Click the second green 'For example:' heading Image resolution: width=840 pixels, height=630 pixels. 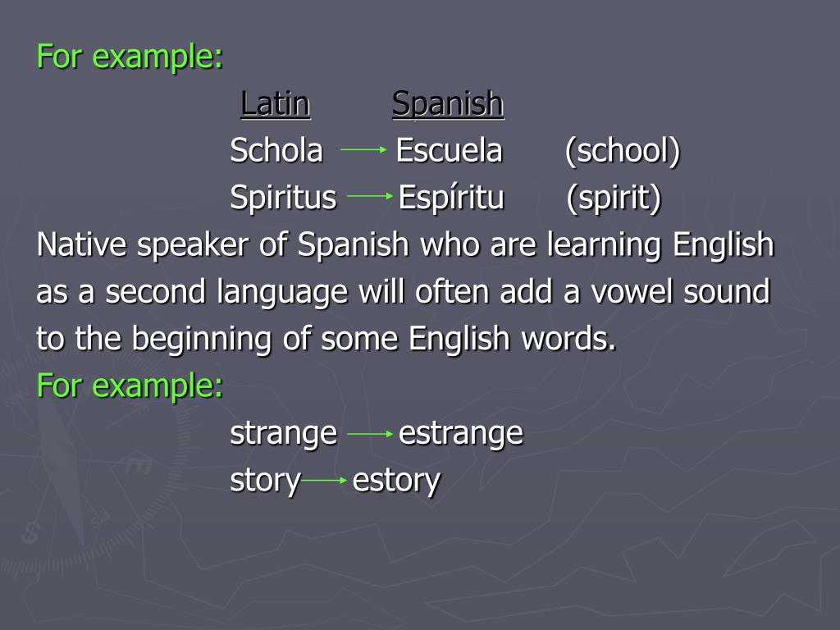pos(130,386)
